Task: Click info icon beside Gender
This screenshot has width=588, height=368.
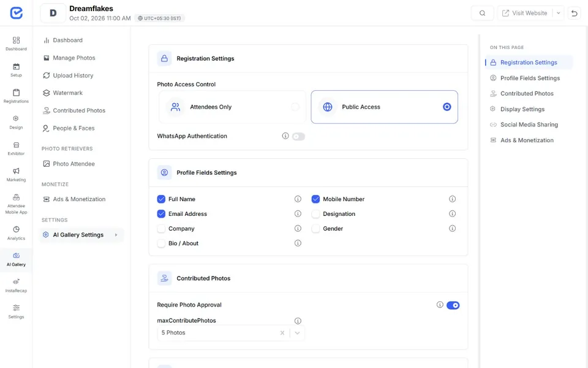Action: pyautogui.click(x=452, y=228)
